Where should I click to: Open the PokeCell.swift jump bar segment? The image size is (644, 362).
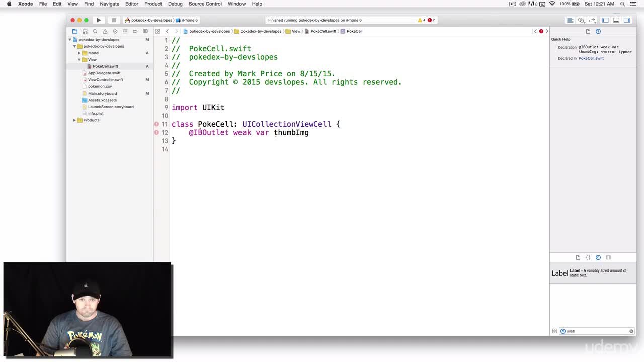coord(320,31)
